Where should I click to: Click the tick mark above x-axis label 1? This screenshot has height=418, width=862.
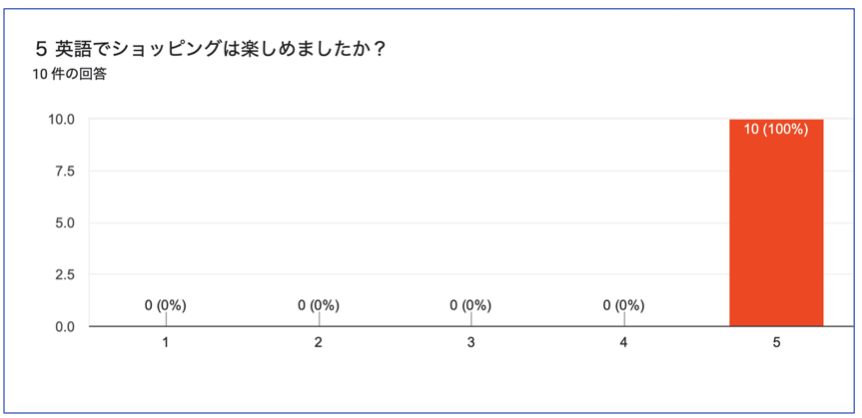point(166,320)
